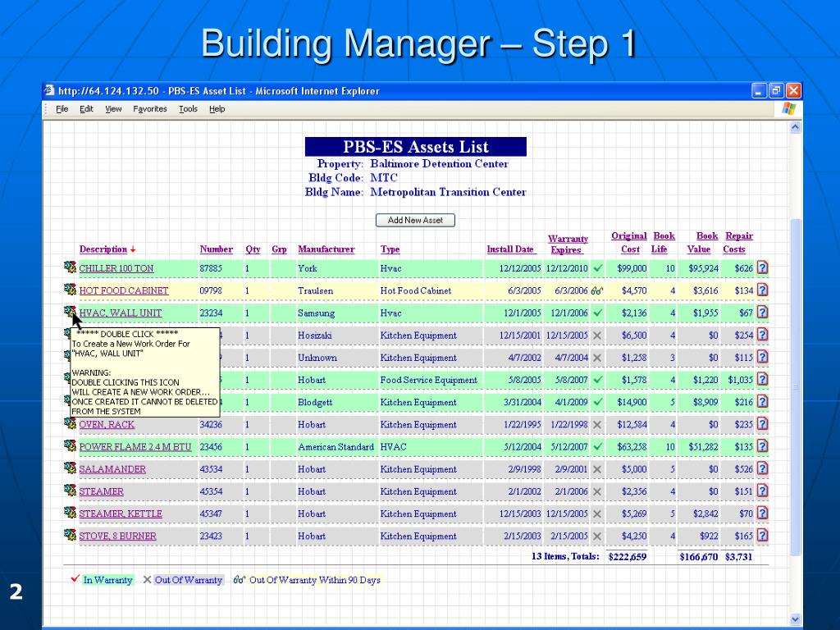Sort by the Qty column header
Image resolution: width=840 pixels, height=630 pixels.
pos(253,249)
